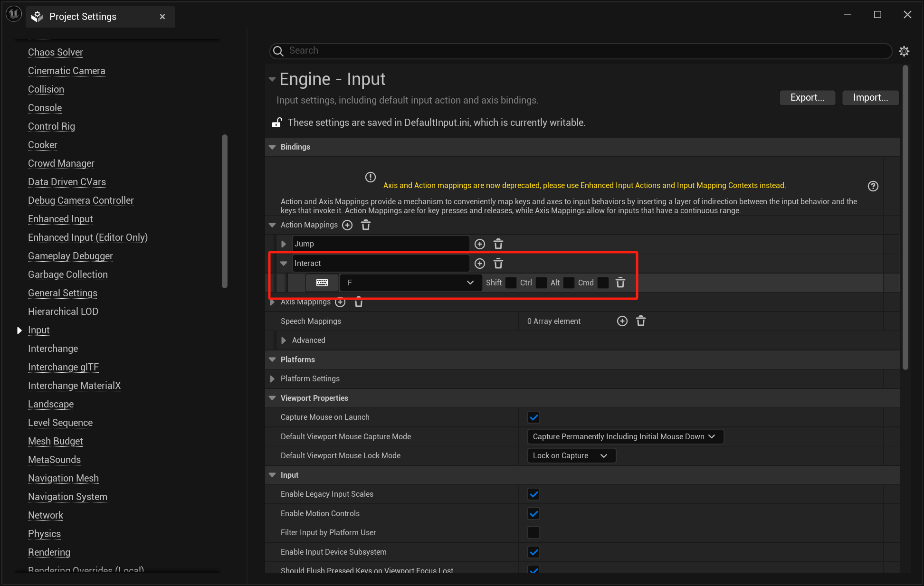Screen dimensions: 924x586
Task: Click the Project Settings tab icon
Action: pos(37,17)
